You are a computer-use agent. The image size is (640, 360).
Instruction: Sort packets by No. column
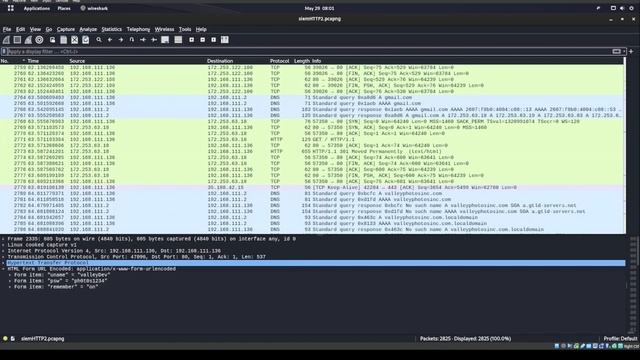point(5,61)
